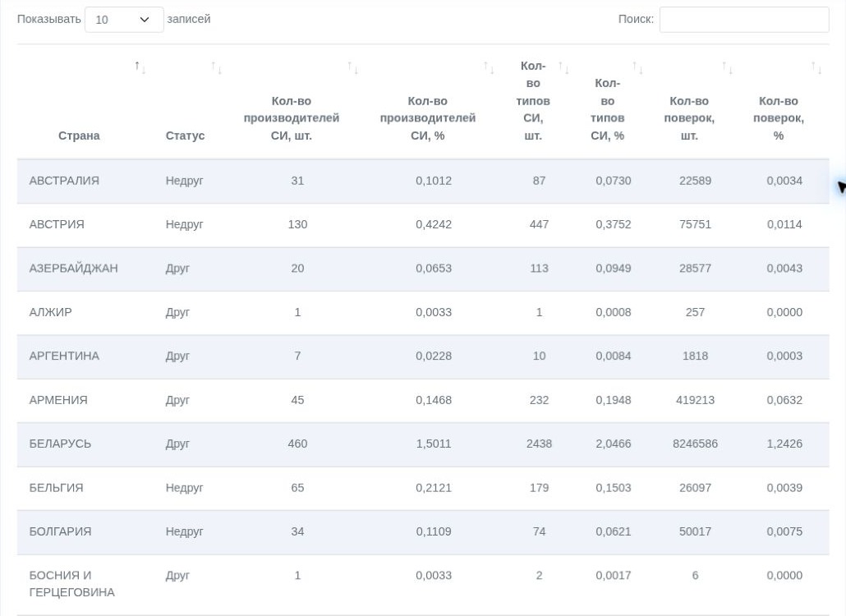Image resolution: width=846 pixels, height=616 pixels.
Task: Click the value 113 in the АЗЕРБАЙДЖАН row
Action: click(x=539, y=268)
